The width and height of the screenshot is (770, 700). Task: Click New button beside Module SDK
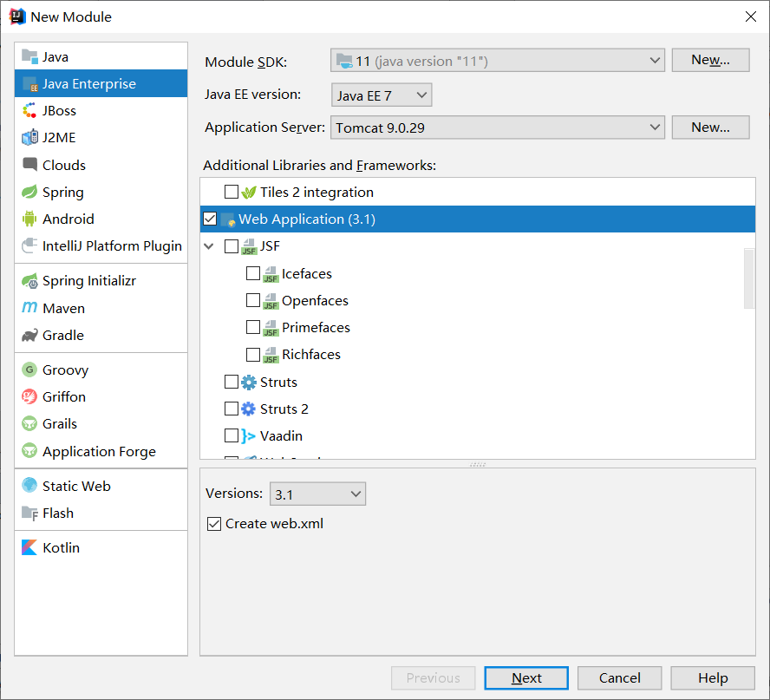[x=710, y=60]
